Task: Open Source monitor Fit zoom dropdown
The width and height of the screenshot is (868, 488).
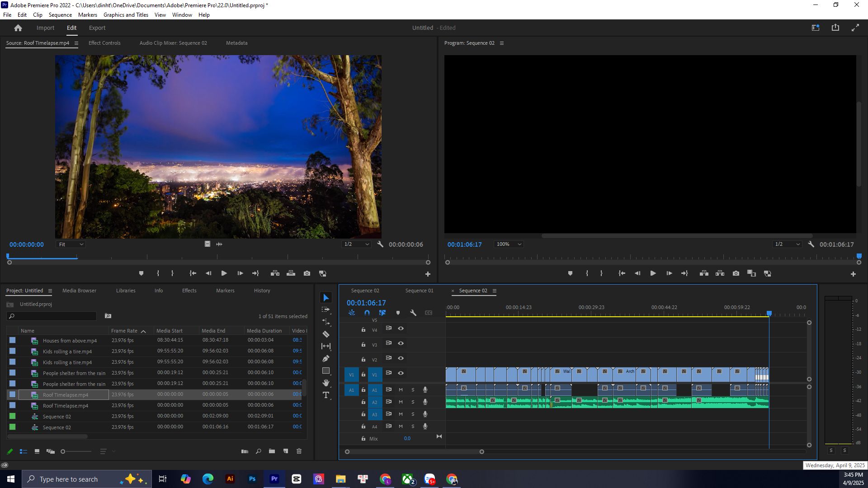Action: click(x=71, y=244)
